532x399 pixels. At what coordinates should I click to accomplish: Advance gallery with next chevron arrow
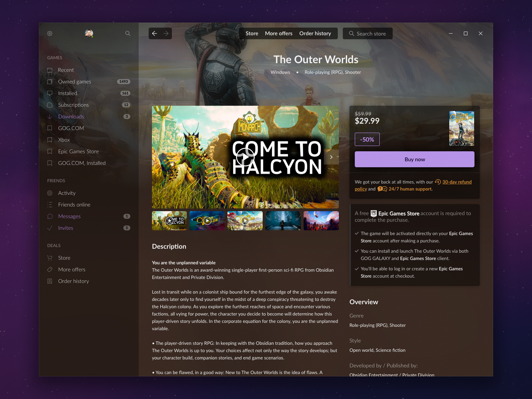(x=331, y=157)
